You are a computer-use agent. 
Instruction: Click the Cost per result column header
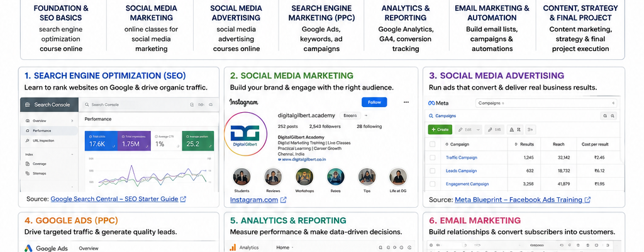click(594, 144)
